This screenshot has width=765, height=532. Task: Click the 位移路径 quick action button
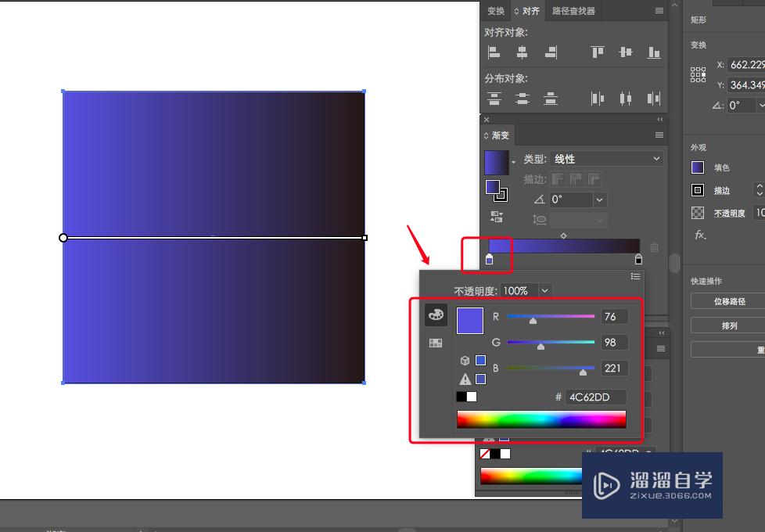729,301
